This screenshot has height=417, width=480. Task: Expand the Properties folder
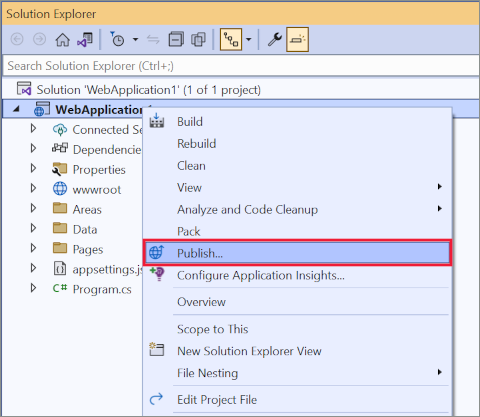tap(33, 169)
